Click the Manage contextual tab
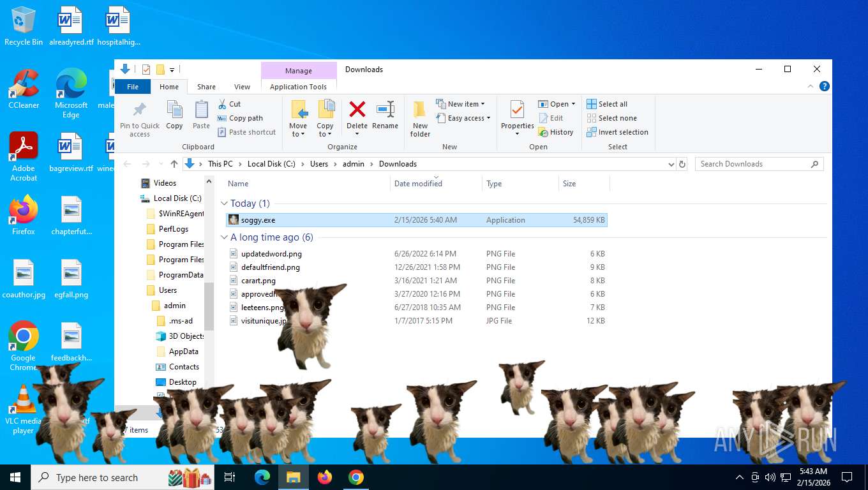Image resolution: width=868 pixels, height=490 pixels. point(298,71)
